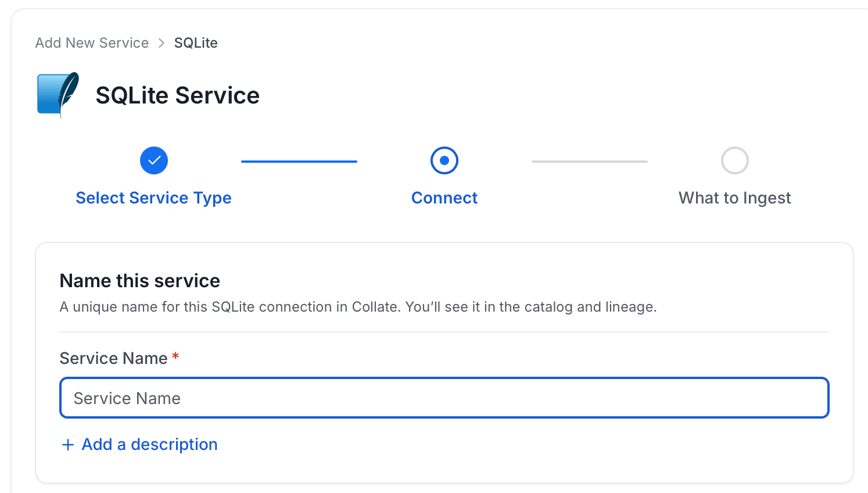This screenshot has width=868, height=493.
Task: Click the completed checkmark step circle
Action: point(154,160)
